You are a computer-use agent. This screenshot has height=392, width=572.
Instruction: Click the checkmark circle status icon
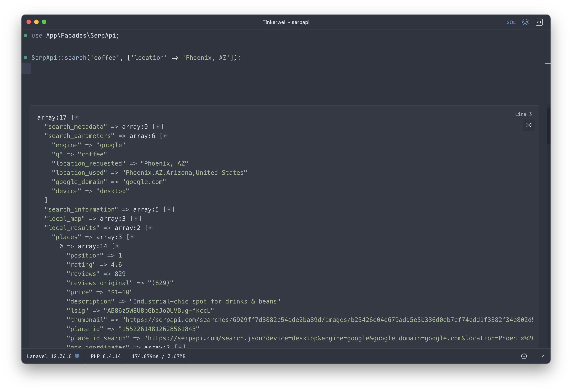coord(524,356)
